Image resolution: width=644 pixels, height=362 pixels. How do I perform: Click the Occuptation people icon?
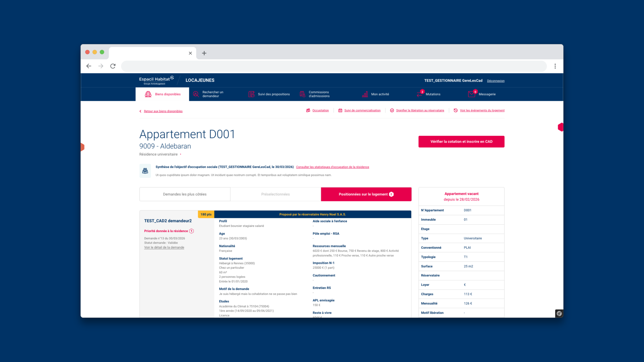coord(308,110)
